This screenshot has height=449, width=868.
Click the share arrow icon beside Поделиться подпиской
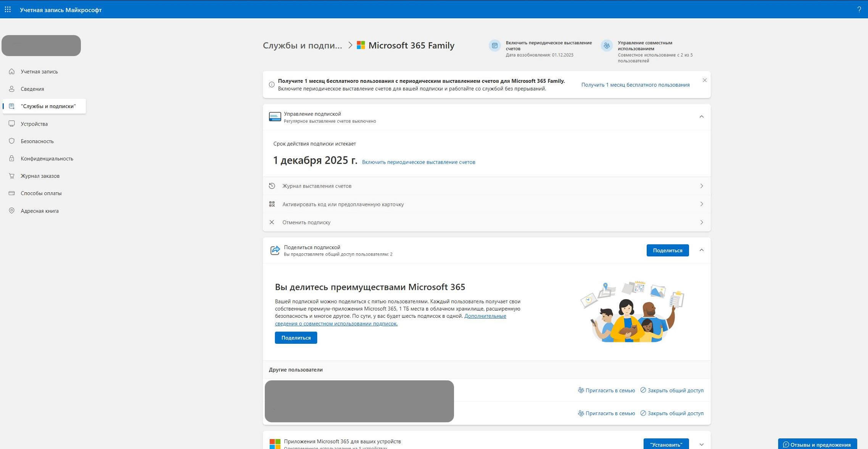pyautogui.click(x=275, y=250)
